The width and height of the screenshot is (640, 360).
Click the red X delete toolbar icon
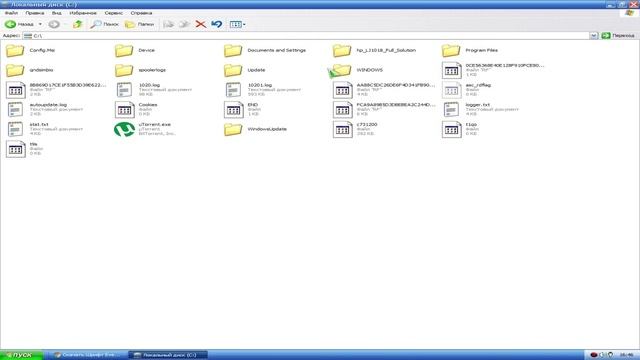coord(200,24)
